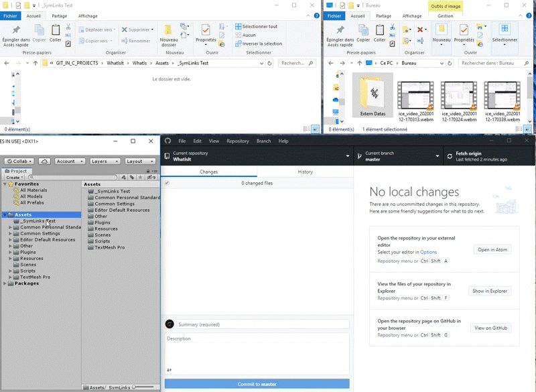Expand Plugins folder in Unity tree
Viewport: 536px width, 392px height.
click(x=10, y=252)
